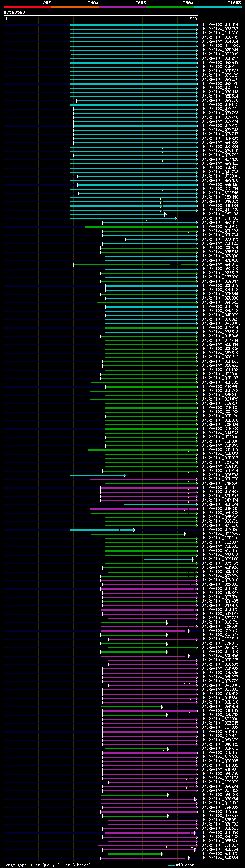Select hit label UniRef100_Q9SLS0
This screenshot has width=245, height=868.
[x=220, y=79]
